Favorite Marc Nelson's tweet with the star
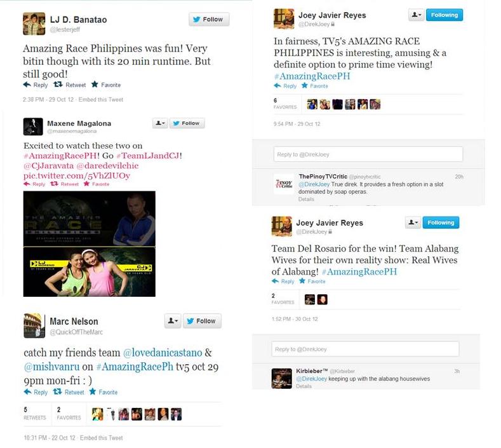501x448 pixels. point(93,391)
